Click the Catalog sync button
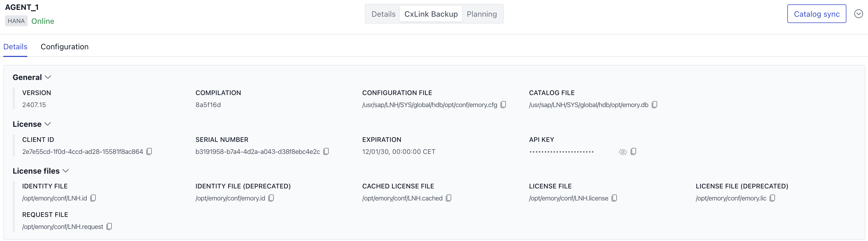The image size is (868, 241). point(816,14)
